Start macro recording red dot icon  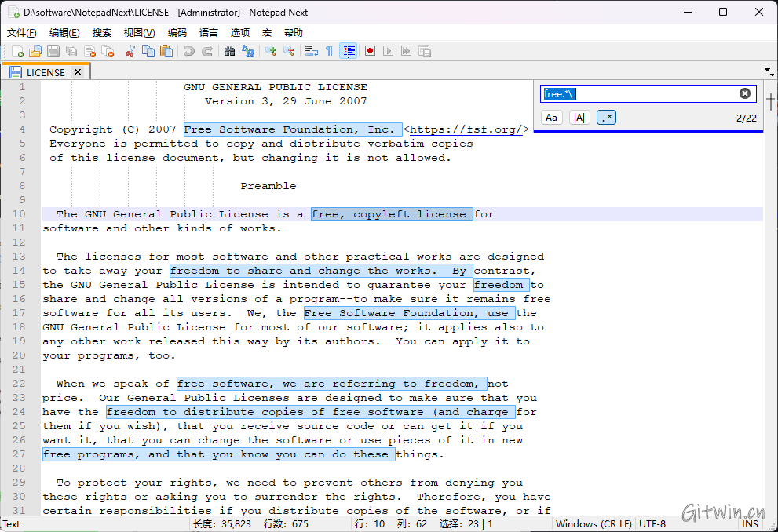(x=370, y=51)
